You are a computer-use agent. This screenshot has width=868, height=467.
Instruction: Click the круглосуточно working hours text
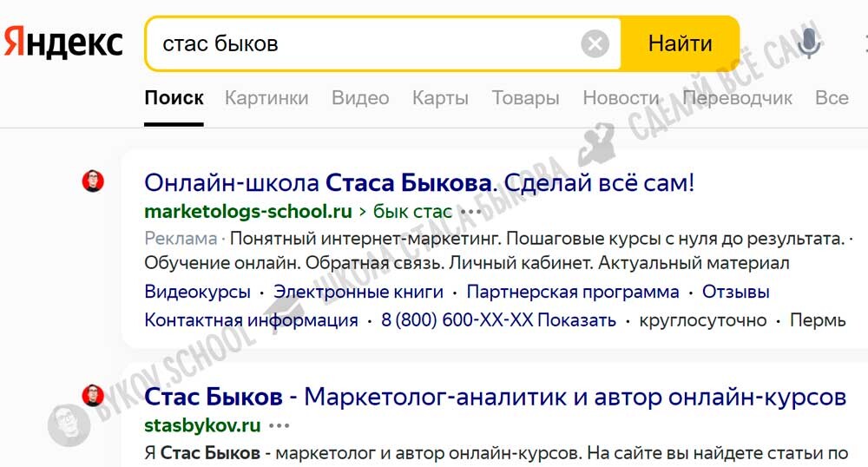click(702, 320)
